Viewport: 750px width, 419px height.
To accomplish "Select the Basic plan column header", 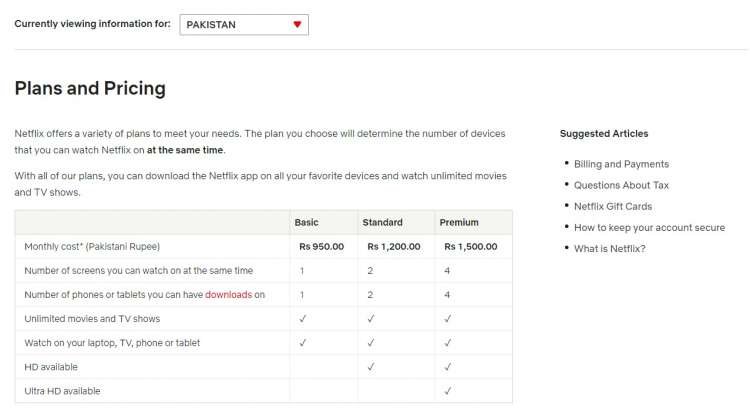I will coord(307,222).
